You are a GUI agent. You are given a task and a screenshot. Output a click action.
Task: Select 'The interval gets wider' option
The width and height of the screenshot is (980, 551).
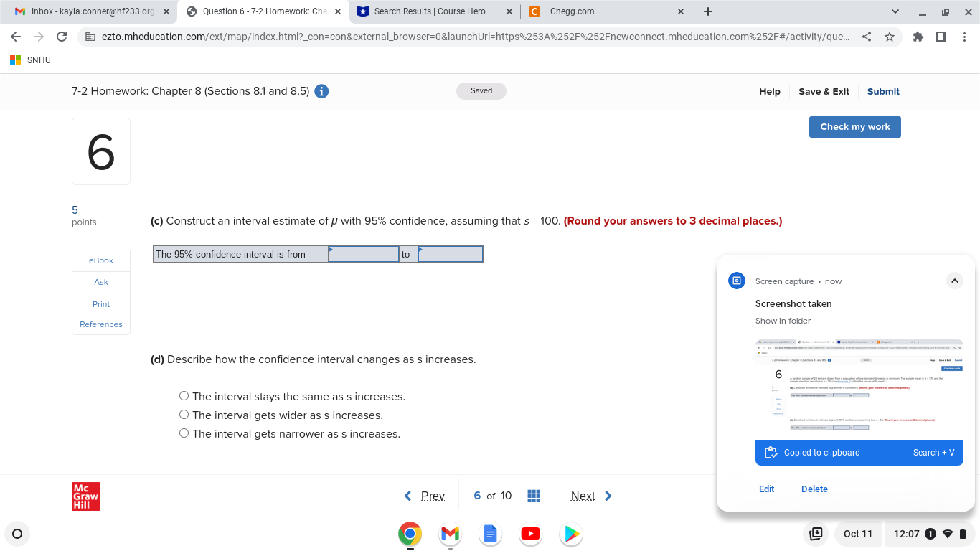[184, 414]
